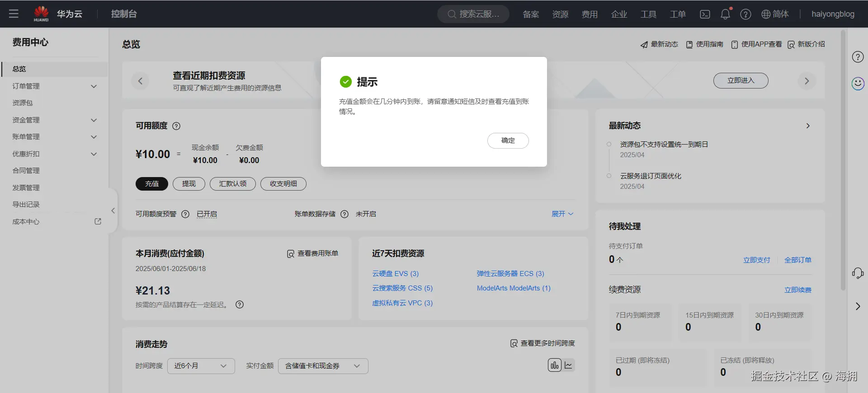Screen dimensions: 868x393
Task: Open 使用APP查看 option
Action: click(756, 44)
